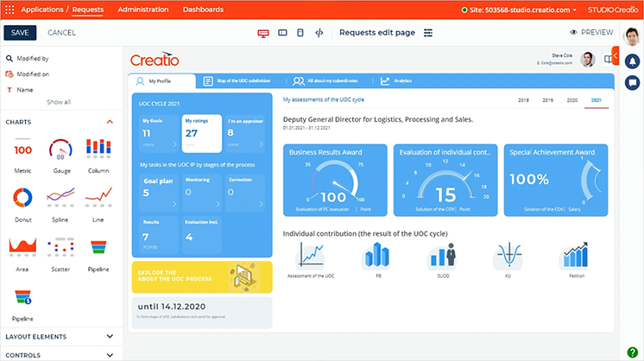This screenshot has width=644, height=361.
Task: Open the source code view icon
Action: [x=319, y=33]
